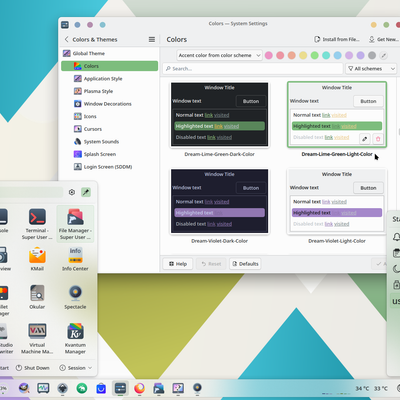
Task: Pick a custom accent color with the pencil swatch
Action: click(384, 55)
